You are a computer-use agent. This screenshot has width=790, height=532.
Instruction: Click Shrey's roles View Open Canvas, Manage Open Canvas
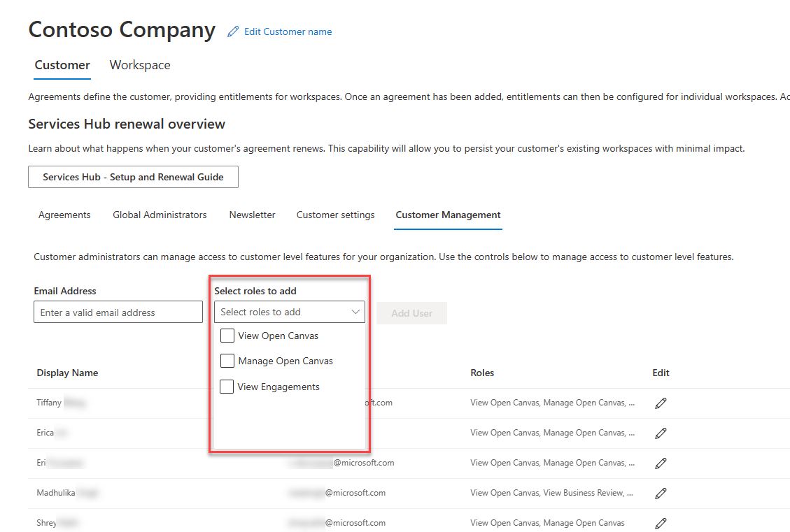[x=547, y=523]
